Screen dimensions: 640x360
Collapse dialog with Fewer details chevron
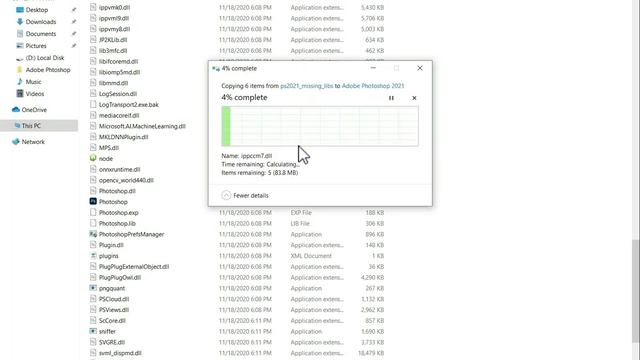[226, 196]
